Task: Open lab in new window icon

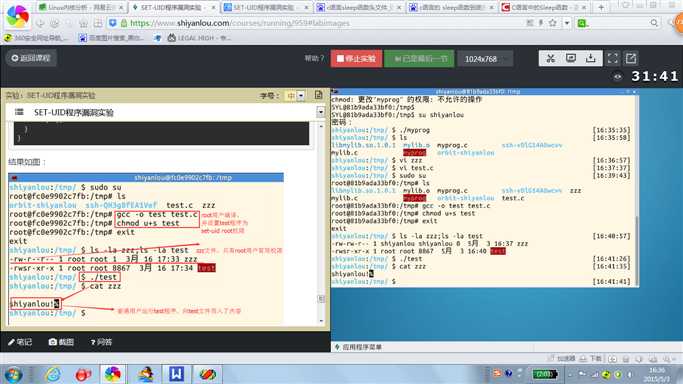Action: pyautogui.click(x=631, y=58)
